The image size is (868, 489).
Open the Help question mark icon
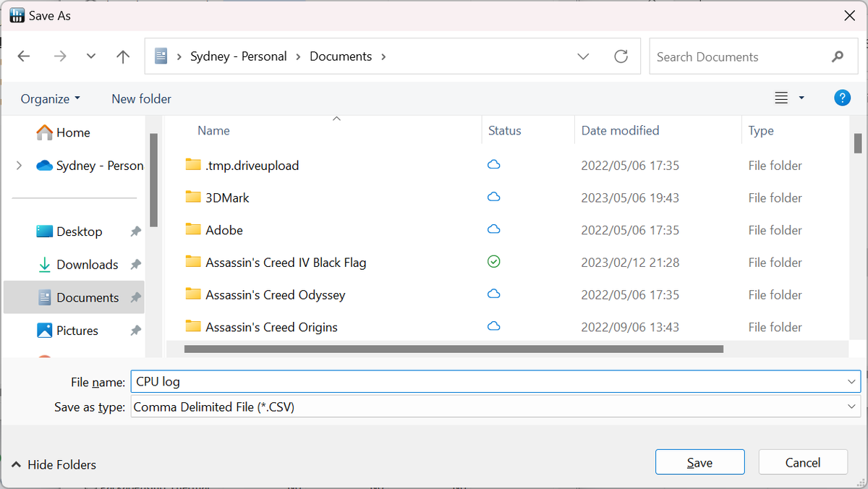pos(842,98)
